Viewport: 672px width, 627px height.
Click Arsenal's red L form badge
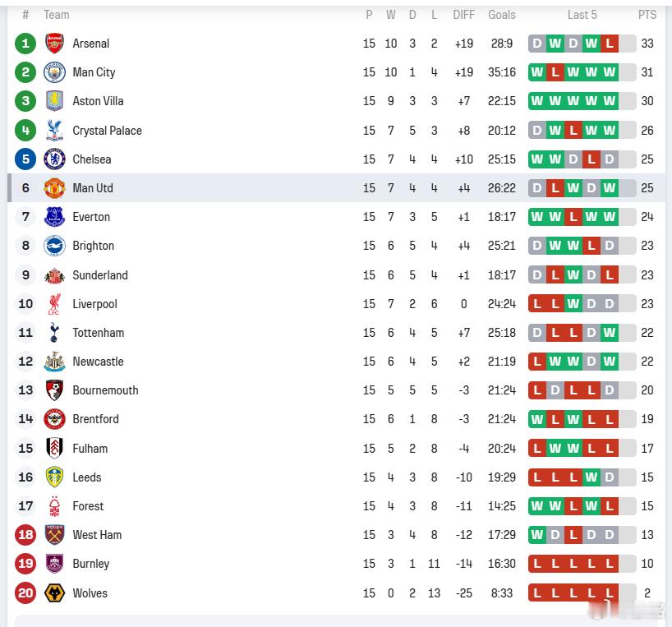tap(609, 44)
